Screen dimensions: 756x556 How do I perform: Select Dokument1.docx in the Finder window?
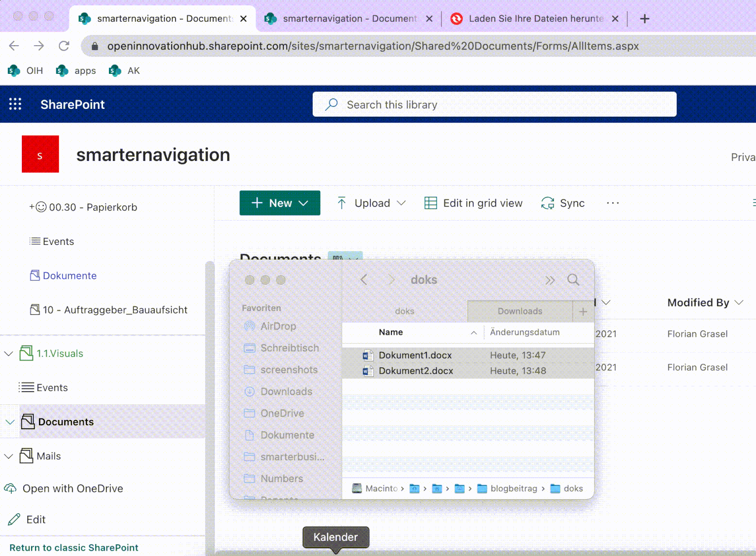point(415,355)
